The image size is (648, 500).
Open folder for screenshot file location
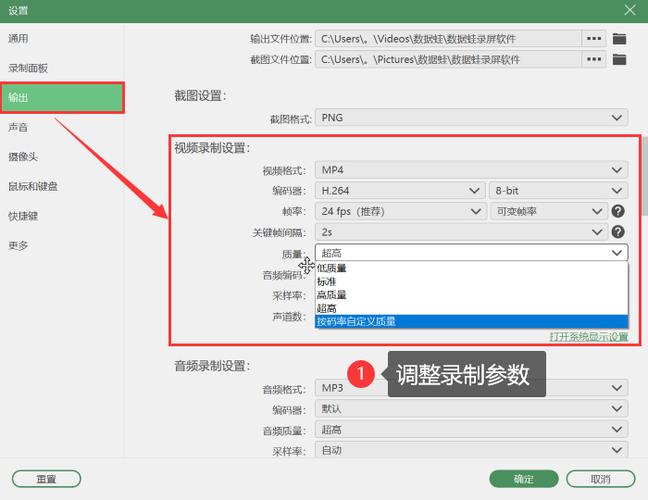pos(619,60)
